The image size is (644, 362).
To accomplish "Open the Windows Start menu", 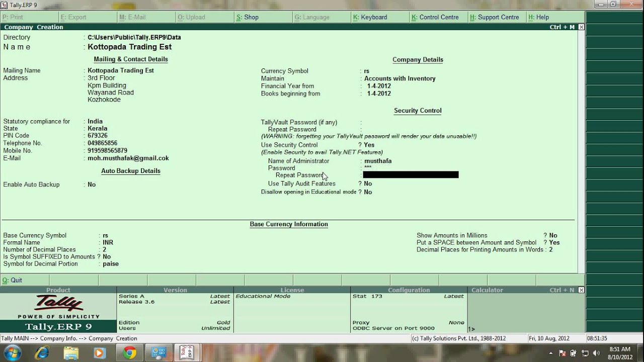I will [x=12, y=353].
